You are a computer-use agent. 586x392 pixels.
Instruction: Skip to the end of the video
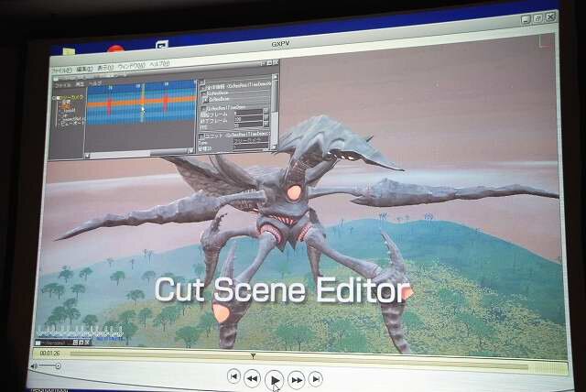pyautogui.click(x=315, y=378)
